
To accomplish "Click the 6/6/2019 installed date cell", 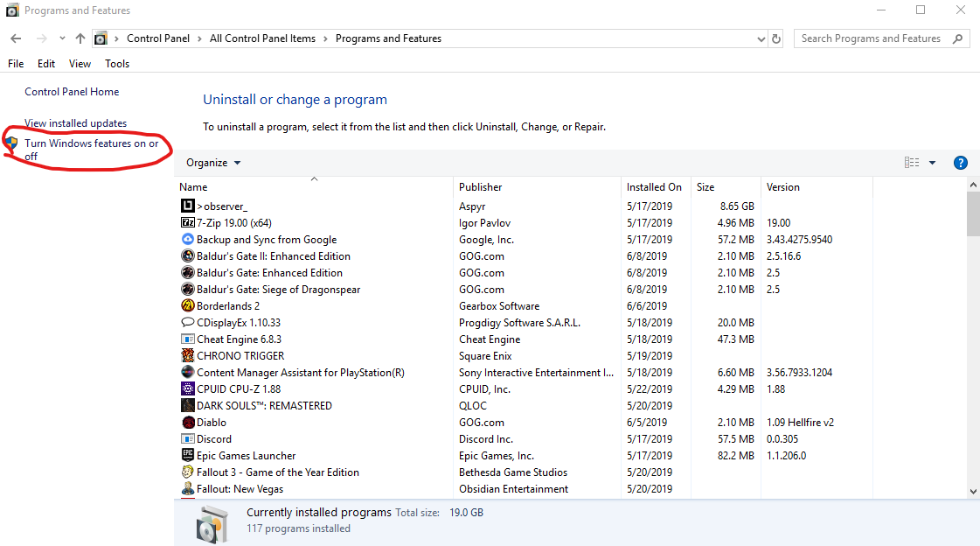I will click(x=646, y=306).
